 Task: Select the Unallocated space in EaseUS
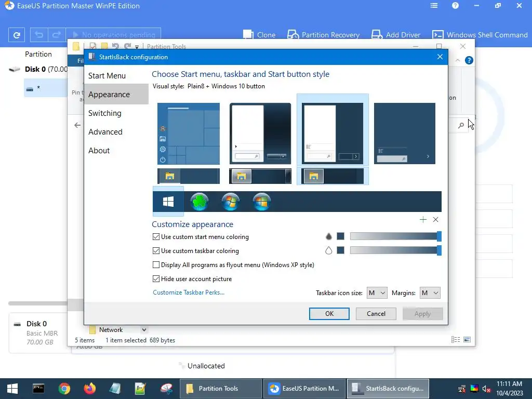(x=206, y=366)
